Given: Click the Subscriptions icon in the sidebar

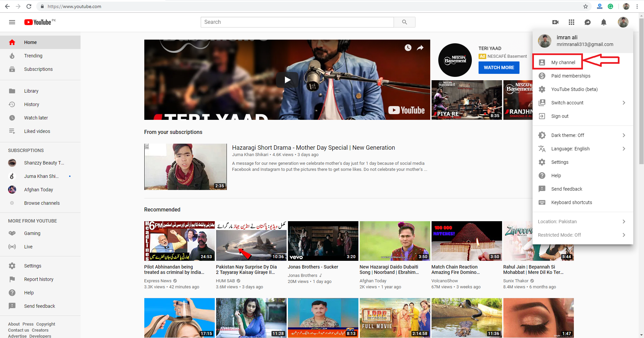Looking at the screenshot, I should (12, 69).
